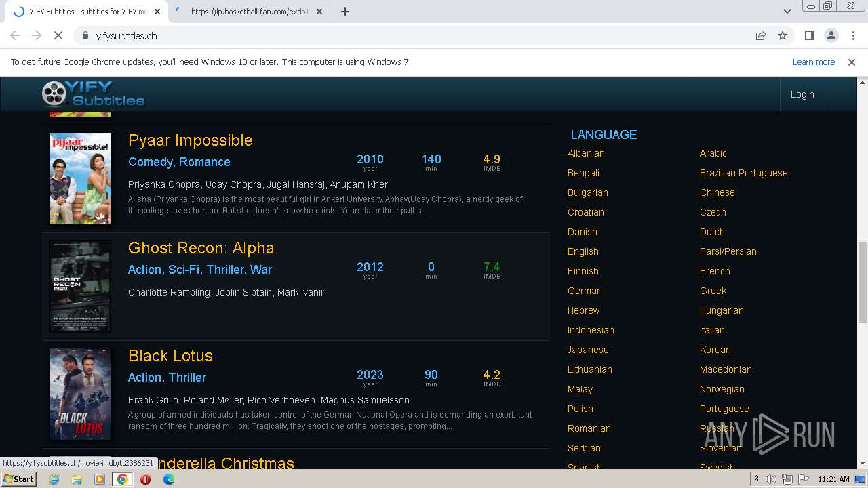868x488 pixels.
Task: Open the Ghost Recon: Alpha poster
Action: point(80,286)
